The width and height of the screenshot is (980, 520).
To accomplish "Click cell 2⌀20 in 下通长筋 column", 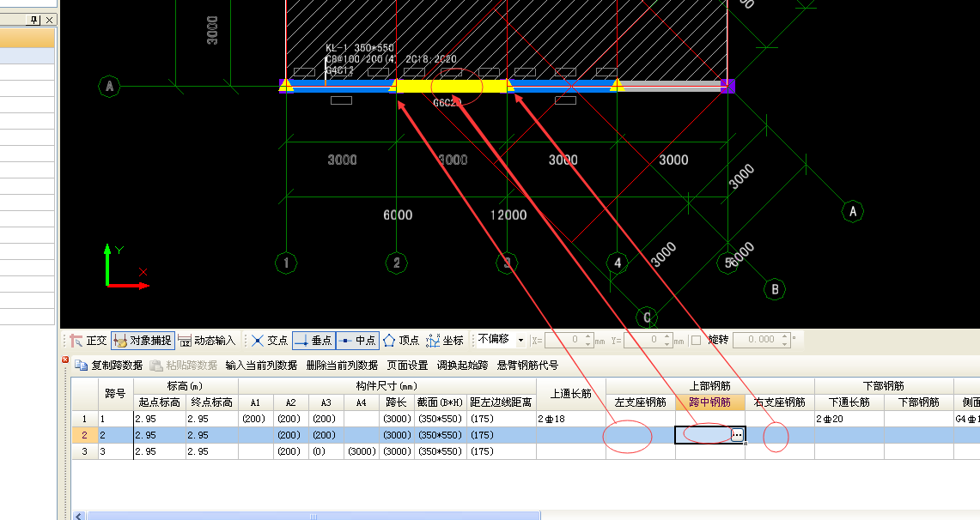I will click(x=850, y=419).
